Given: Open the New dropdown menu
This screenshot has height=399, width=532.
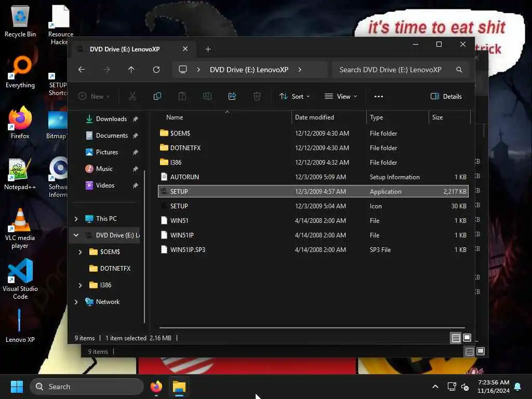Looking at the screenshot, I should coord(94,96).
